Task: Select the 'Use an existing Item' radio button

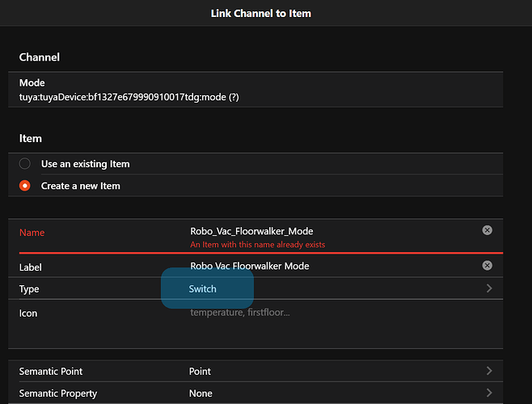Action: click(x=25, y=164)
